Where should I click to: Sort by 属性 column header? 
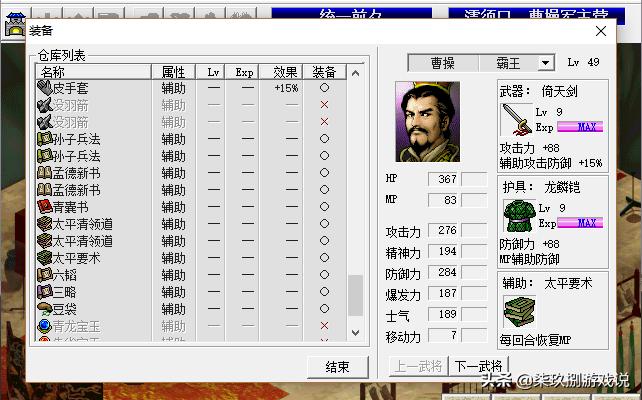pyautogui.click(x=174, y=72)
